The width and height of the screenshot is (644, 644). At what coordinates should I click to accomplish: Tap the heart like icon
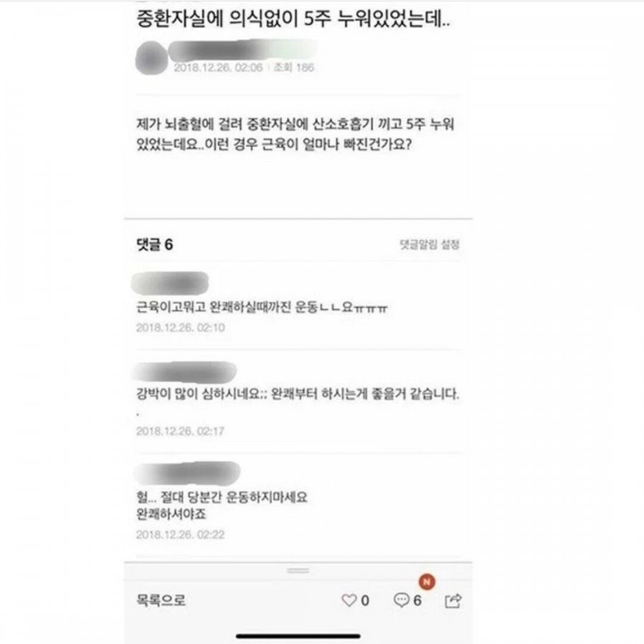[348, 600]
